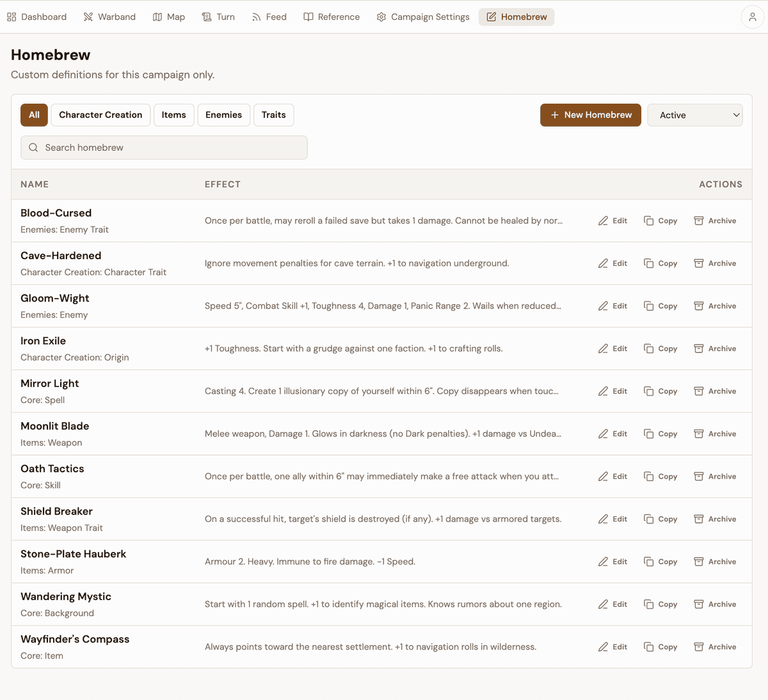Go to the Dashboard page
Image resolution: width=768 pixels, height=700 pixels.
(36, 17)
